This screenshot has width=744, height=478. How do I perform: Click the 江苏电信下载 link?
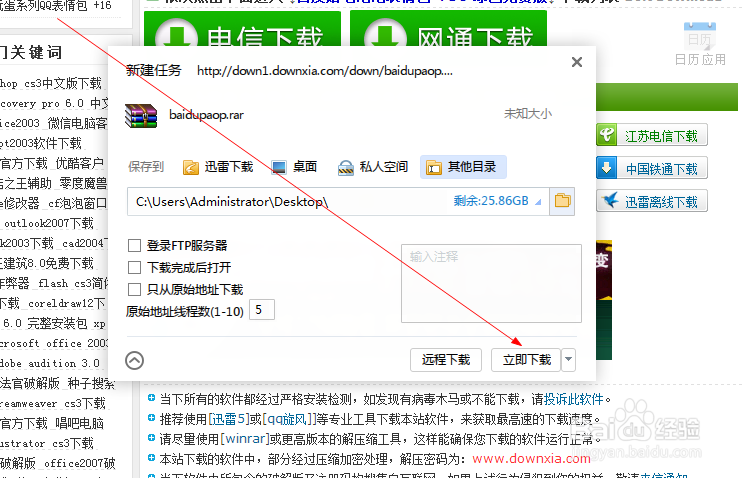(x=661, y=137)
